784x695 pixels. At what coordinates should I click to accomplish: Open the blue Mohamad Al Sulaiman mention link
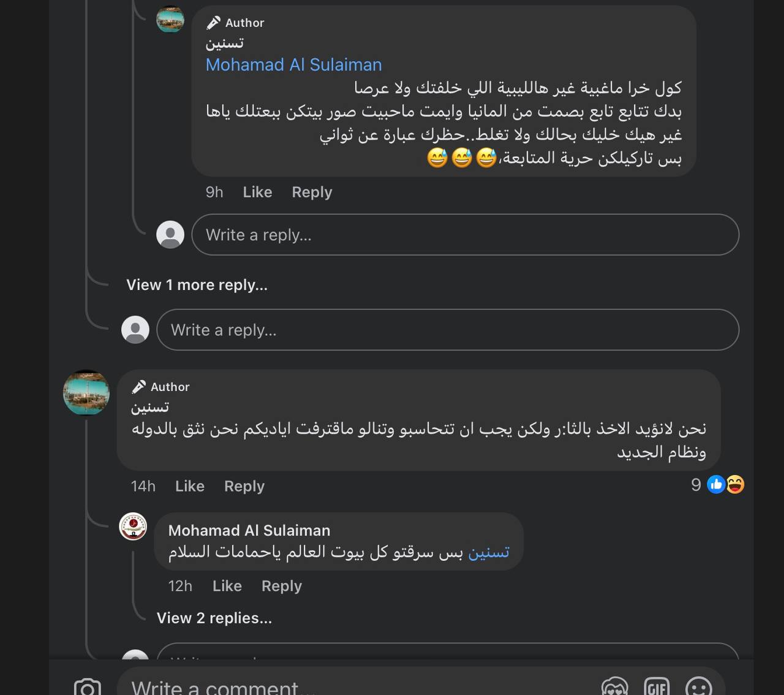[x=293, y=65]
